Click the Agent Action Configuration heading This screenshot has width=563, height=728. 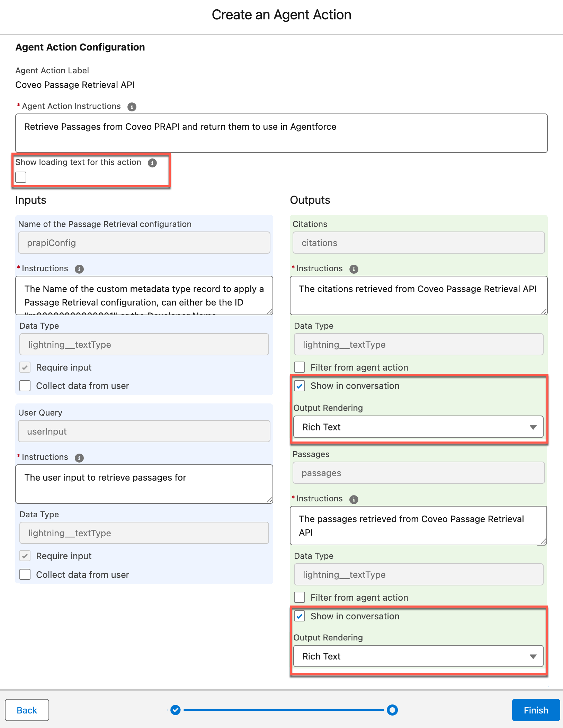click(80, 47)
